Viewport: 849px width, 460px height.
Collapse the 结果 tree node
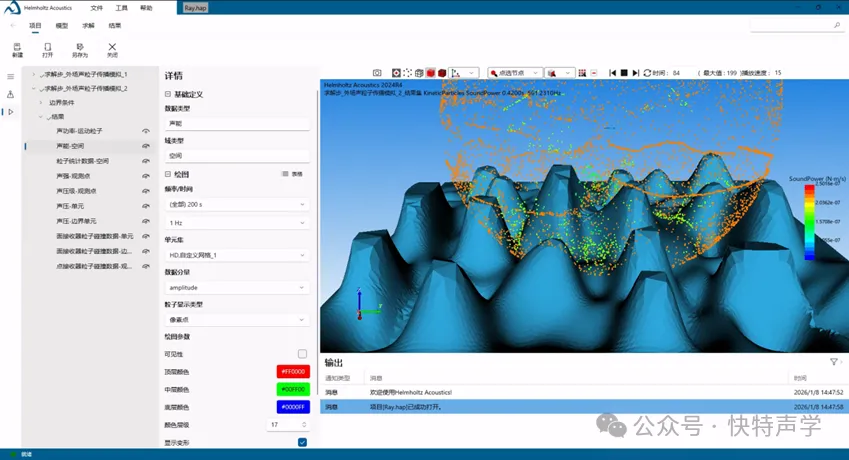41,116
